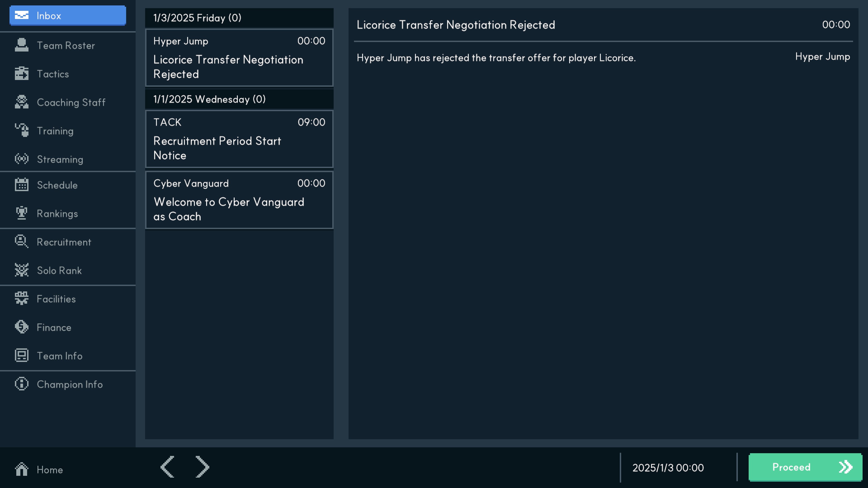Click the Streaming broadcast icon
Image resolution: width=868 pixels, height=488 pixels.
point(21,159)
